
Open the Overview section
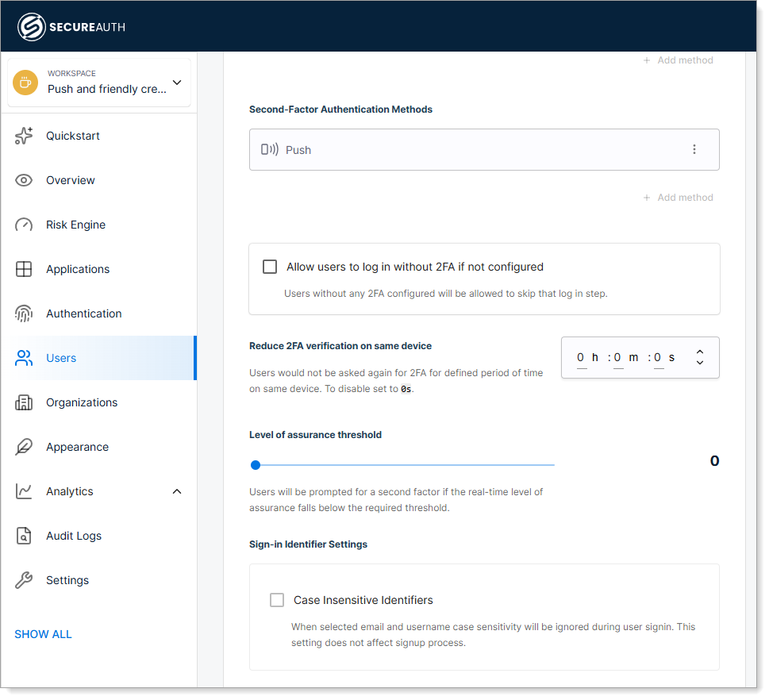pos(25,180)
